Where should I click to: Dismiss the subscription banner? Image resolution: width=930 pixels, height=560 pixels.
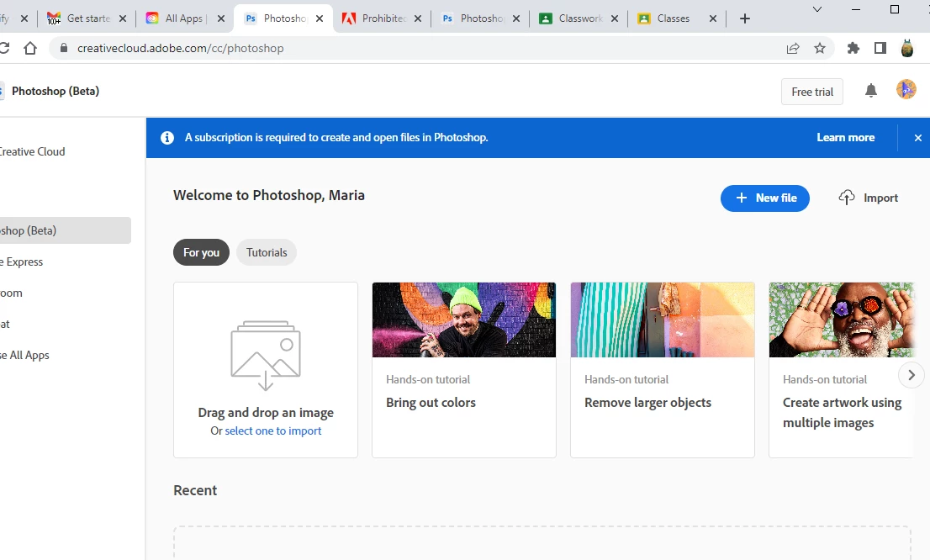pos(917,138)
